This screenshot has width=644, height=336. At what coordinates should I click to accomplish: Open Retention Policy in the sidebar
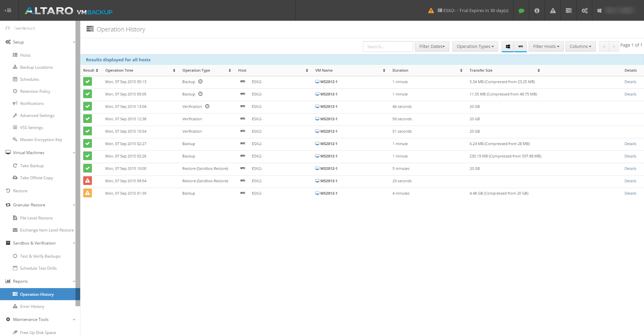(x=35, y=92)
